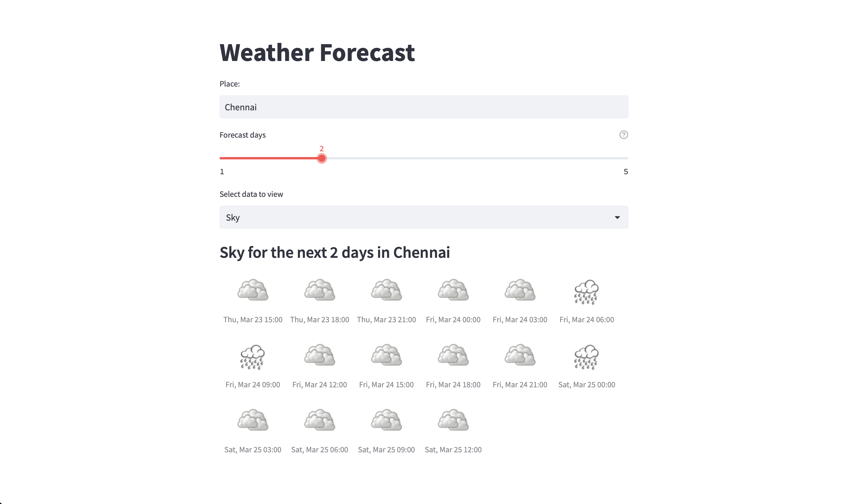The image size is (848, 504).
Task: Open the help tooltip next to Forecast days
Action: [x=624, y=135]
